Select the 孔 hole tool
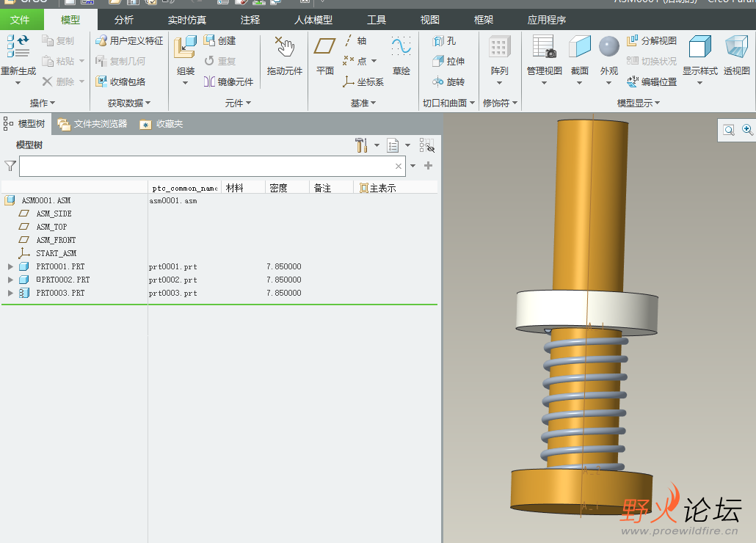Viewport: 756px width, 543px height. tap(444, 41)
